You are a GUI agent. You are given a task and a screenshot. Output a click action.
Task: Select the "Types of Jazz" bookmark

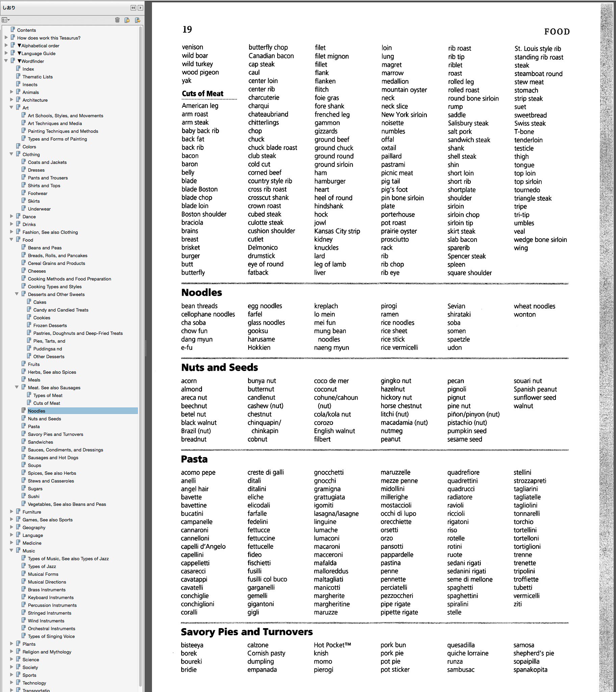tap(42, 566)
